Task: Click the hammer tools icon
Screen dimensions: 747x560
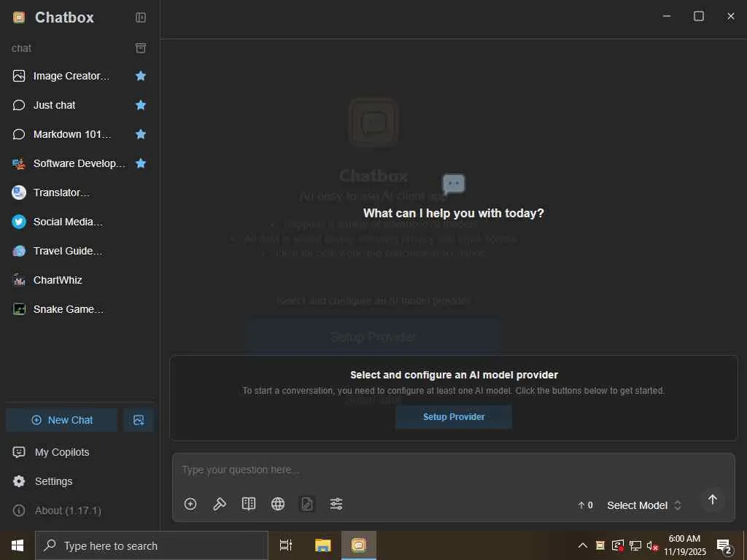Action: 219,504
